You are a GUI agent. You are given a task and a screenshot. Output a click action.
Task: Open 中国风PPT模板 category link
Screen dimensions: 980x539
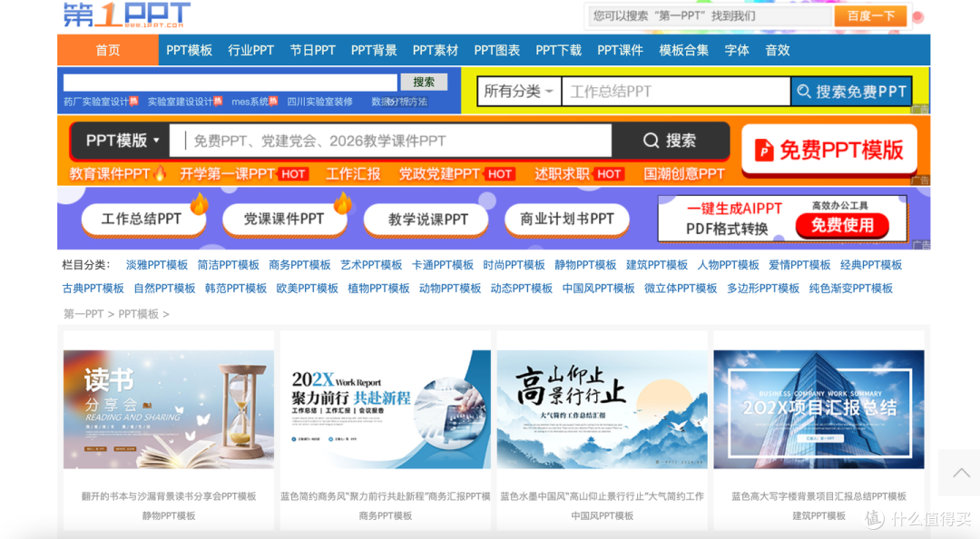click(598, 289)
